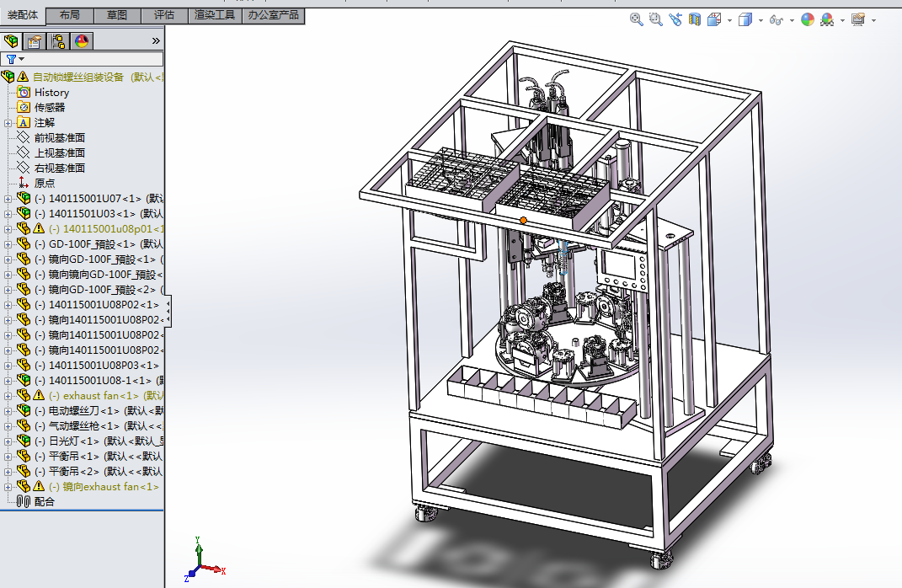Switch to the 评估 tab
The image size is (902, 588).
[x=164, y=15]
